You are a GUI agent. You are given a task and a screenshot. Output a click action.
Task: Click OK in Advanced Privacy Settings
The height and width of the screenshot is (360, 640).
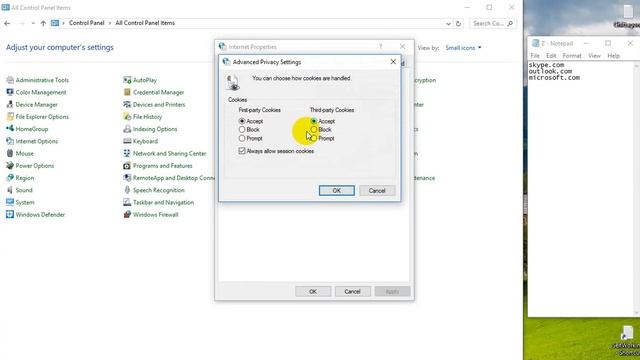337,191
